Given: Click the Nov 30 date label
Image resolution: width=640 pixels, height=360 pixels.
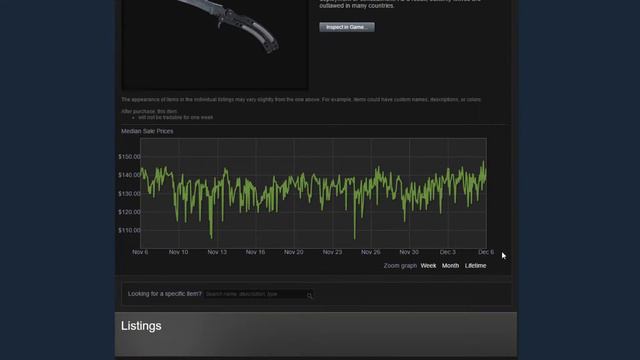Looking at the screenshot, I should point(409,252).
